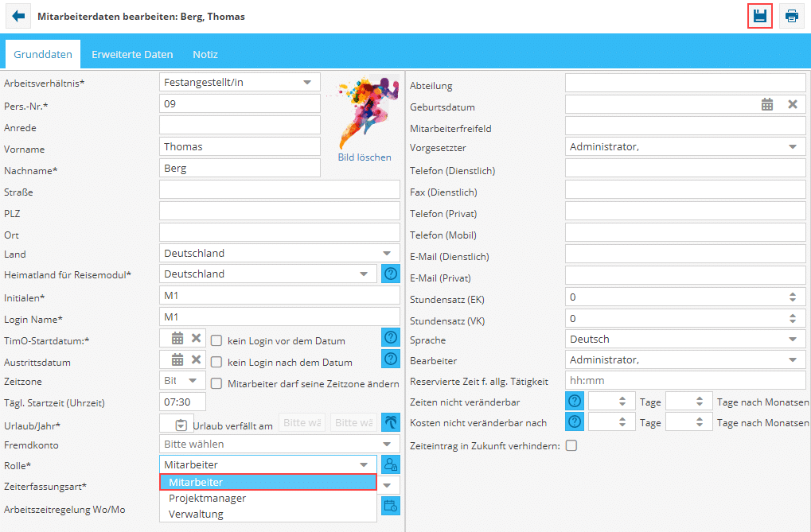Check Zeiteintrag in Zukunft verhindern
811x532 pixels.
pyautogui.click(x=571, y=445)
